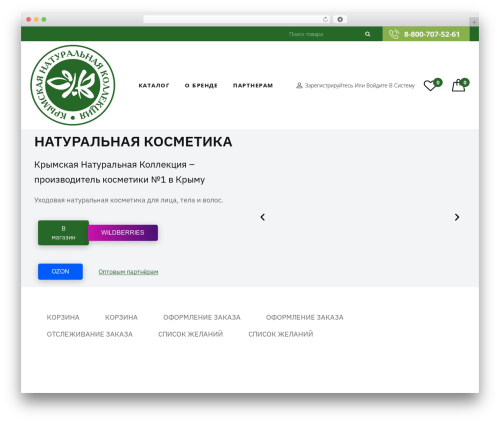The image size is (500, 423).
Task: Close the browser window with red button
Action: (29, 19)
